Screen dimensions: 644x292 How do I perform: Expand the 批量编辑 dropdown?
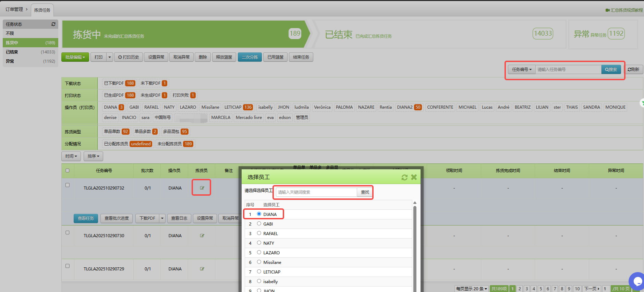pos(75,57)
